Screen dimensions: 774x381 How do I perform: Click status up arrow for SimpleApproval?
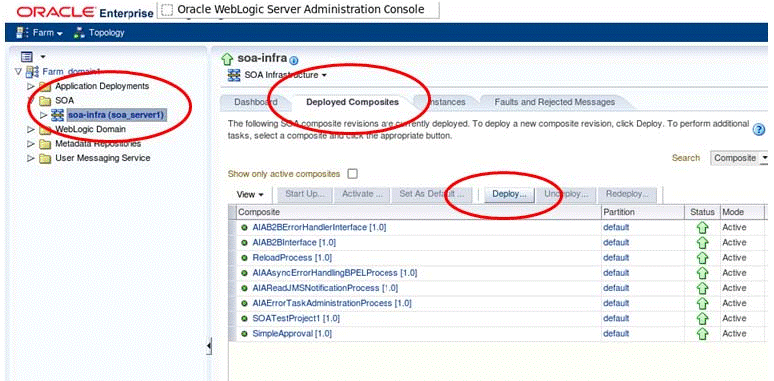(x=702, y=334)
